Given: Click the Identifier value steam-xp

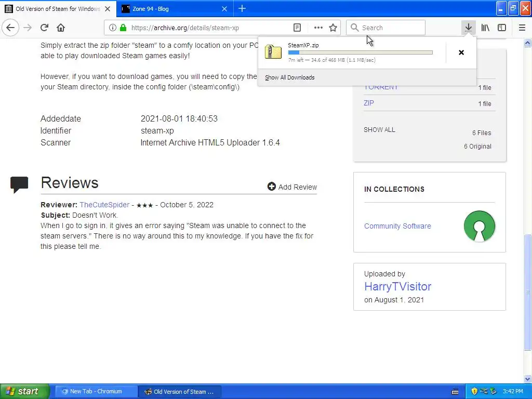Looking at the screenshot, I should point(157,130).
